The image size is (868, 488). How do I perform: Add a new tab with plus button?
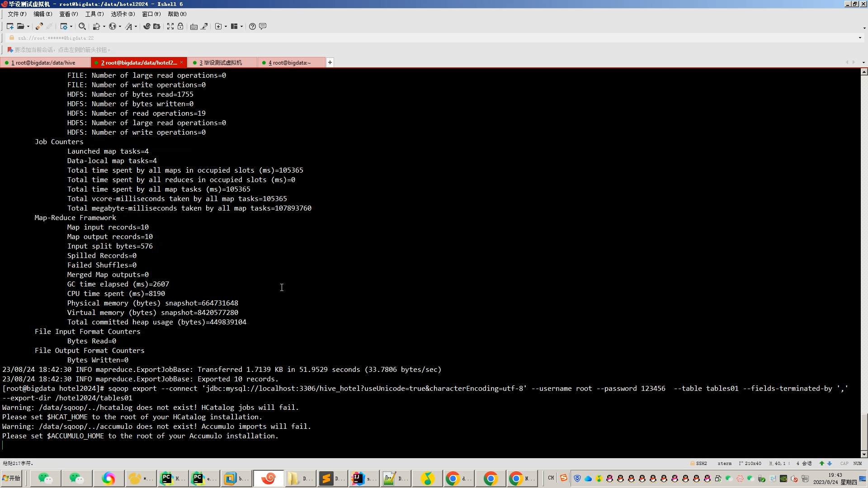330,62
